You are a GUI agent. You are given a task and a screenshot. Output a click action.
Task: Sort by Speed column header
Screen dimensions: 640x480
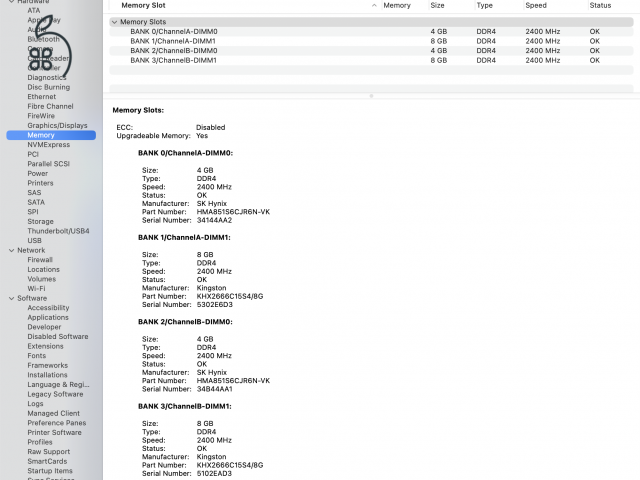[536, 5]
